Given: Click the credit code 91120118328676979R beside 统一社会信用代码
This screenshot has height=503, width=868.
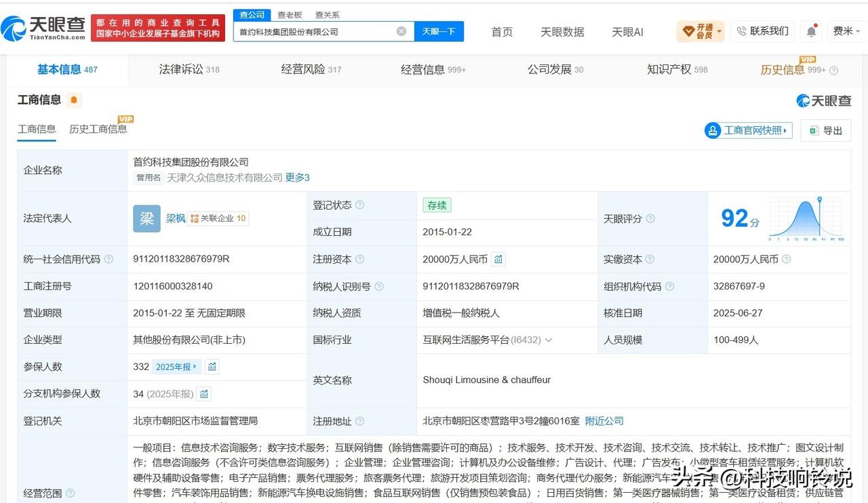Looking at the screenshot, I should point(182,259).
